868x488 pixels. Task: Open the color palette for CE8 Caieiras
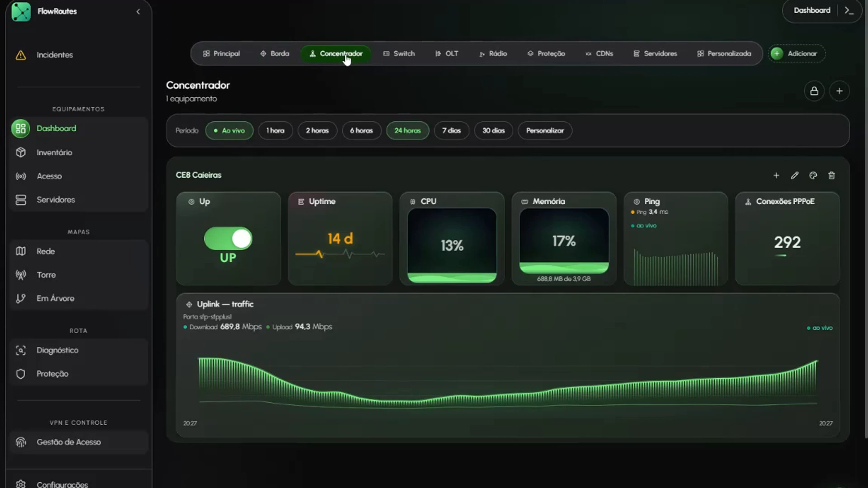pos(813,175)
